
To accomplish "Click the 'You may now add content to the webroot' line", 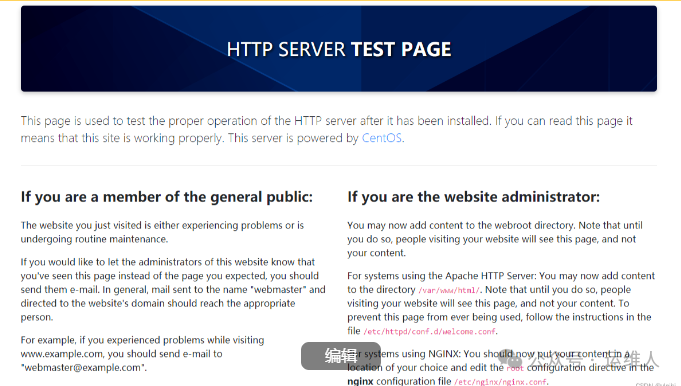I will (495, 225).
